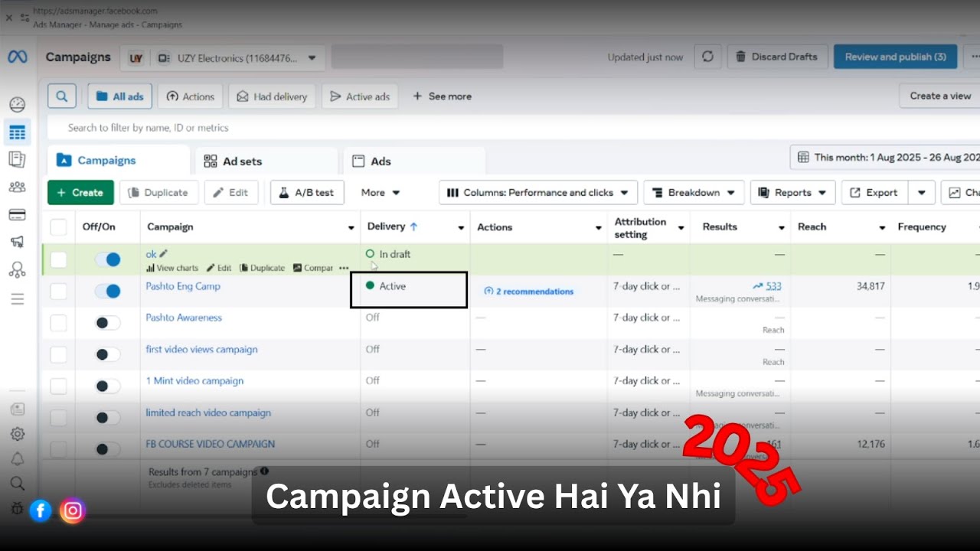980x551 pixels.
Task: Turn off the Pashto Eng Camp toggle
Action: point(107,291)
